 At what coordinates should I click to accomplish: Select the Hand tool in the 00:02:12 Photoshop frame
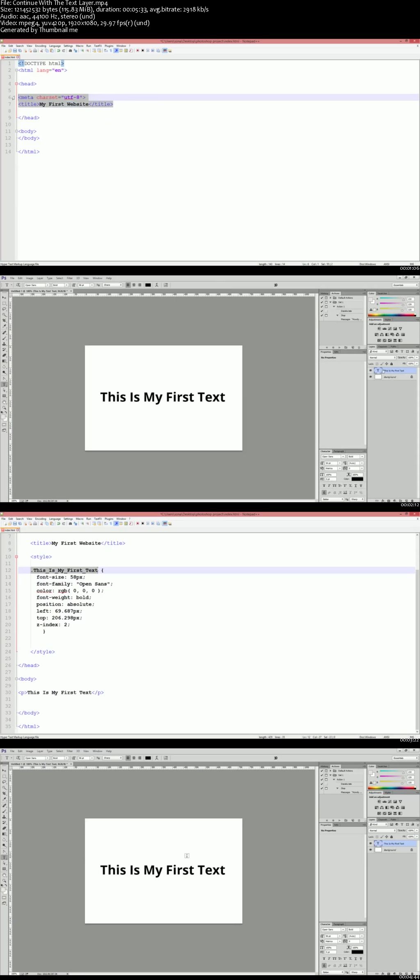pos(4,402)
